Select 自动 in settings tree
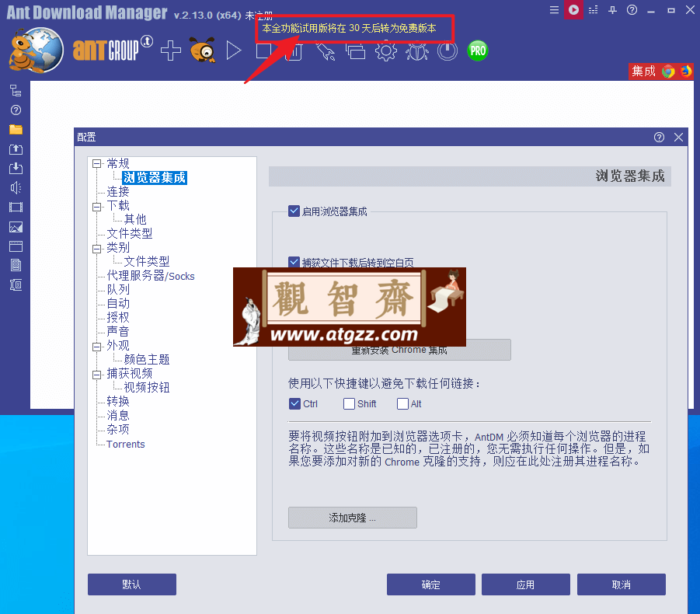Viewport: 700px width, 614px height. pyautogui.click(x=118, y=304)
